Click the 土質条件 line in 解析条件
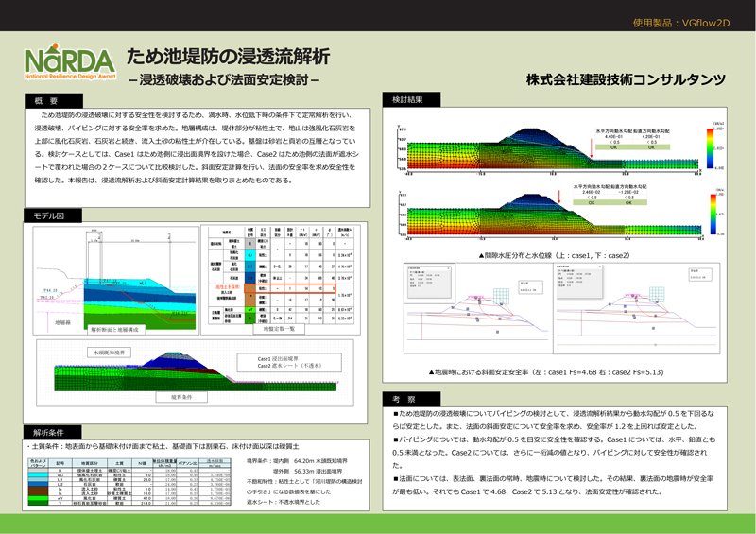Viewport: 756px width, 534px height. [163, 446]
